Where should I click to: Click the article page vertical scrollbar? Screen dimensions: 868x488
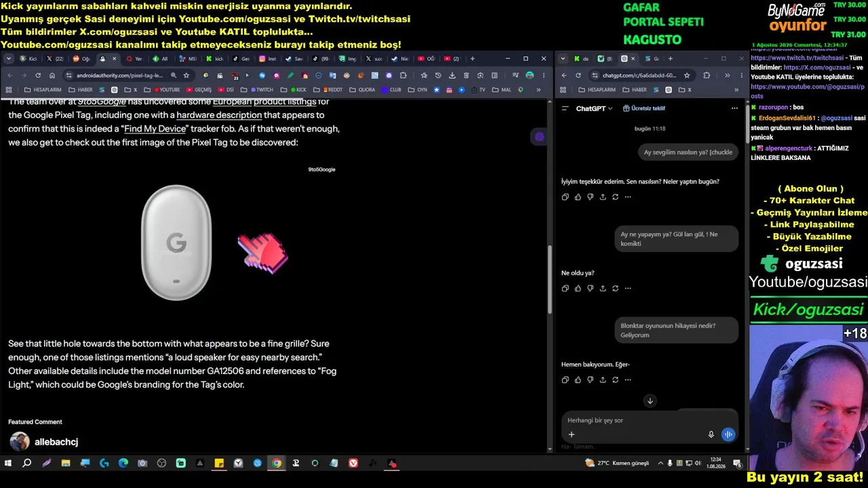[551, 278]
